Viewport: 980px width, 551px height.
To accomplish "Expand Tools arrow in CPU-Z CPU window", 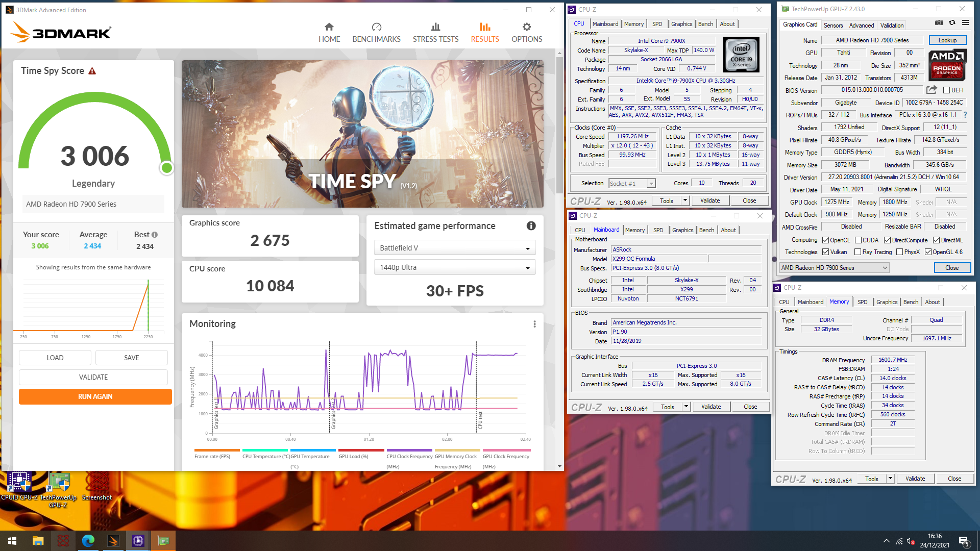I will tap(685, 201).
